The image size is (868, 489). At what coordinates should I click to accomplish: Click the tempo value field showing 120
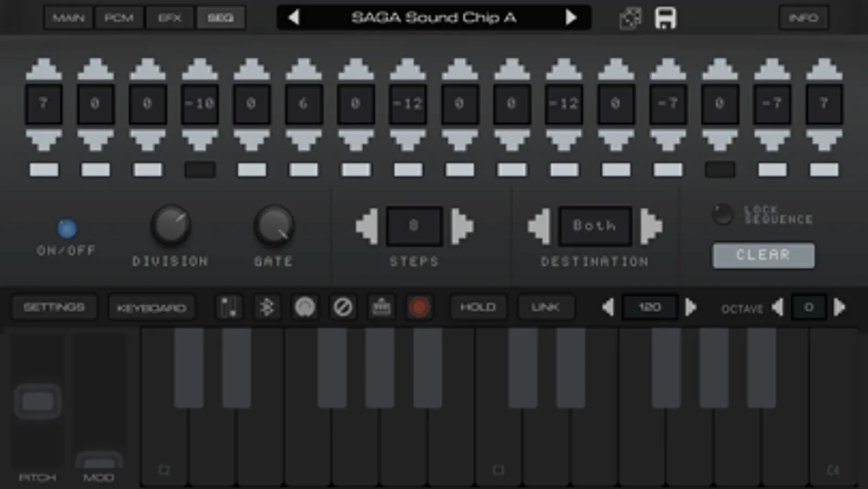[649, 308]
